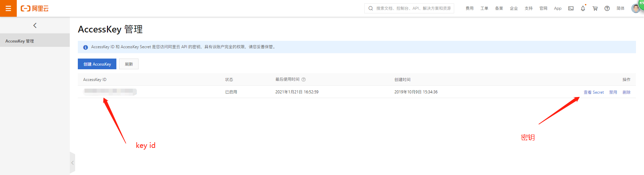Open the orange hamburger menu

8,8
